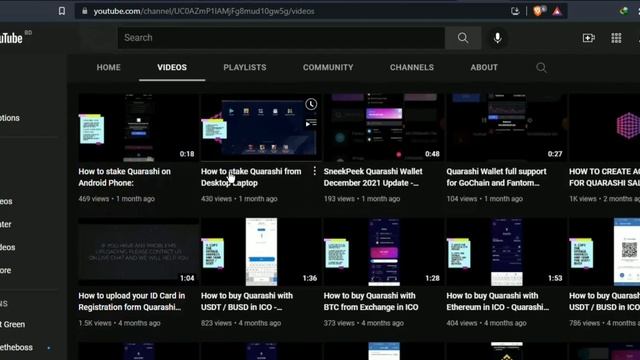The width and height of the screenshot is (640, 360).
Task: Open the COMMUNITY tab
Action: click(x=328, y=67)
